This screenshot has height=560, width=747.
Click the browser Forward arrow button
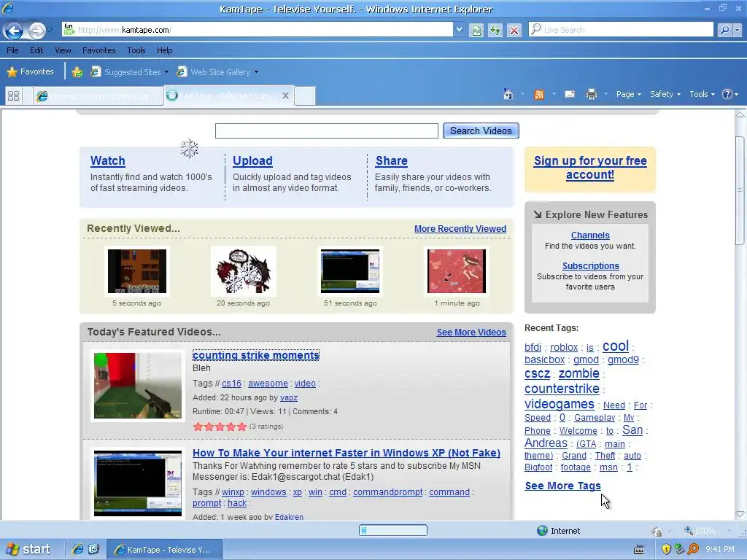[x=36, y=31]
